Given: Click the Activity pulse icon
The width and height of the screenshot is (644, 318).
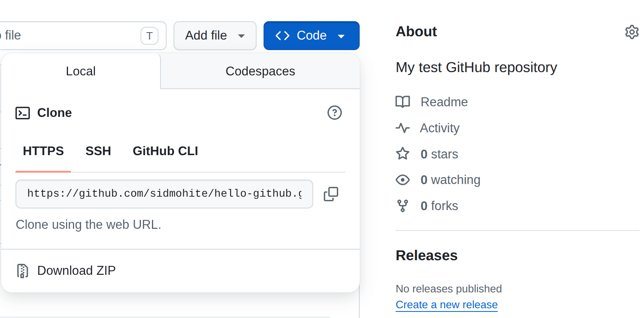Looking at the screenshot, I should coord(403,128).
